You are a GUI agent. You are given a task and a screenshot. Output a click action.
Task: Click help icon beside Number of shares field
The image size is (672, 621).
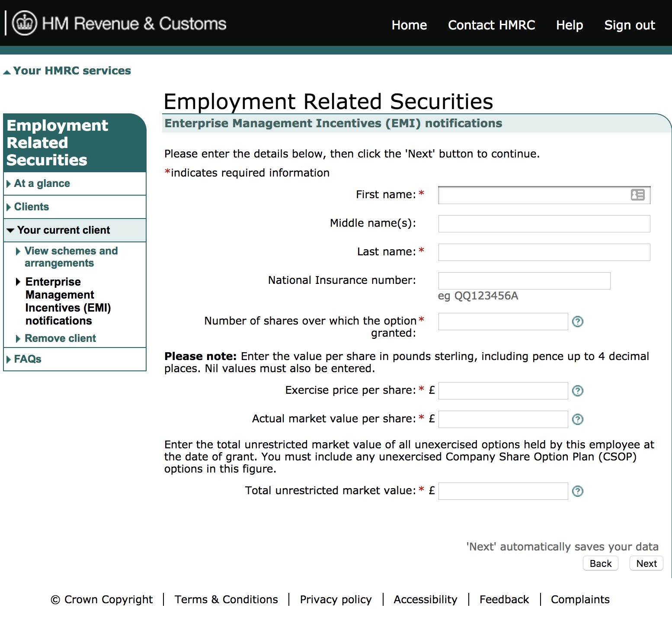point(578,322)
